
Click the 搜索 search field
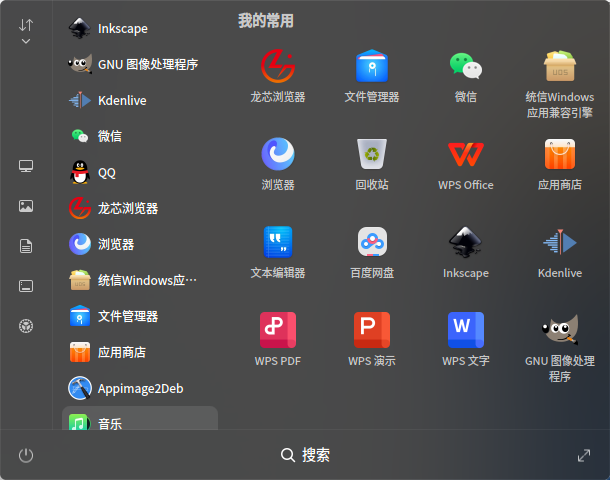pos(305,455)
